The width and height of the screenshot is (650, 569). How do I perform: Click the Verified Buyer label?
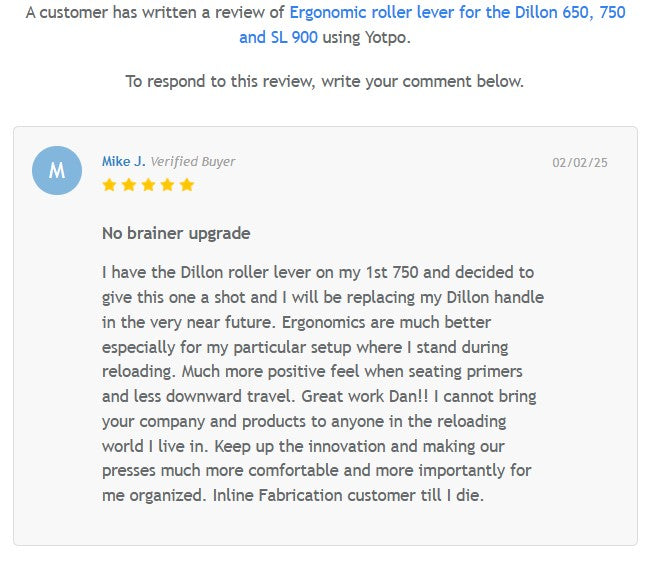click(193, 161)
